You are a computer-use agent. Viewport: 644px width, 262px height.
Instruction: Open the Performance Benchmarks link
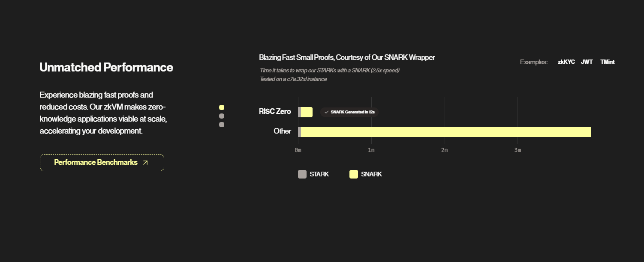click(96, 163)
